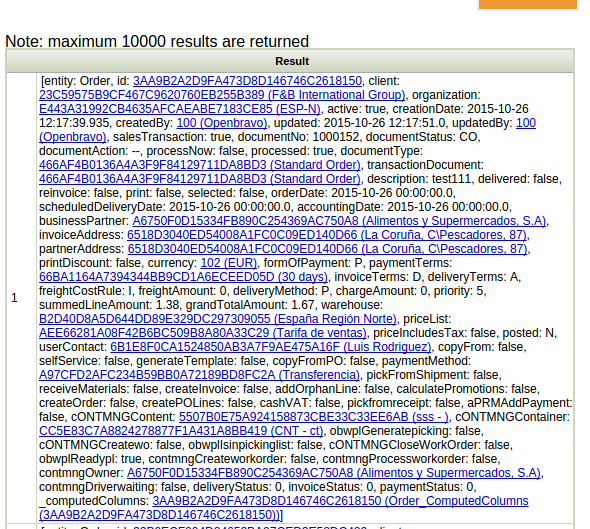Click the text 'formOfPayment: P'
This screenshot has height=529, width=590.
313,263
